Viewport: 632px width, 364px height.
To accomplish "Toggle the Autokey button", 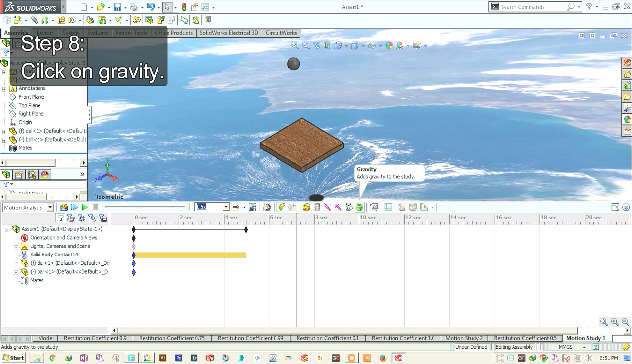I will tap(281, 207).
